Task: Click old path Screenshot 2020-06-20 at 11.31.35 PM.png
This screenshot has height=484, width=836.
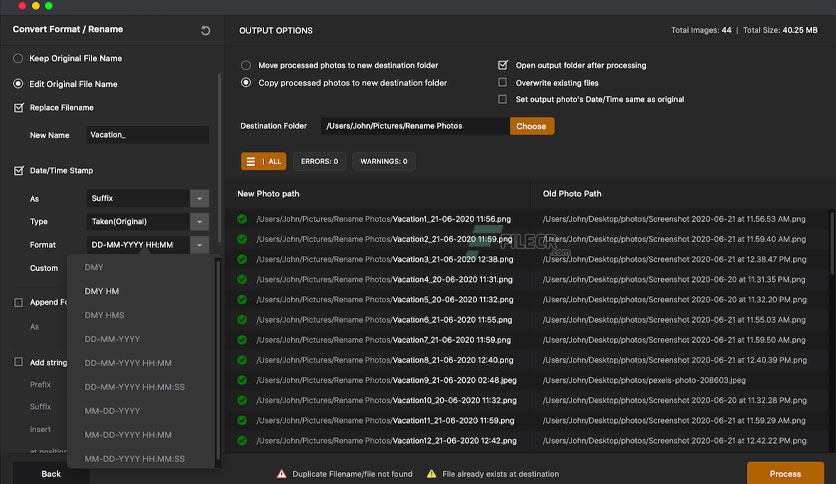Action: click(x=674, y=280)
